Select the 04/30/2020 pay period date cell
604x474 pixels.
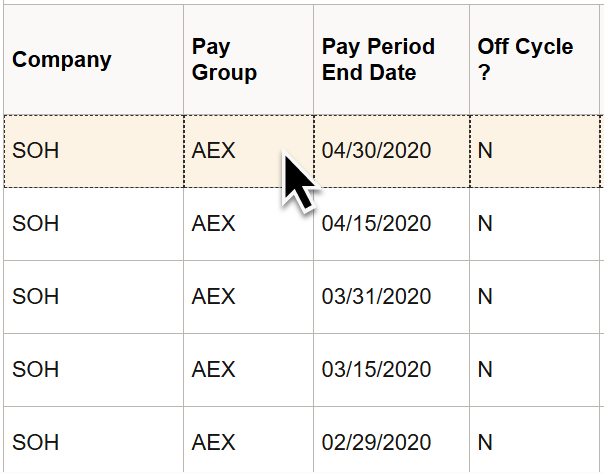point(376,151)
